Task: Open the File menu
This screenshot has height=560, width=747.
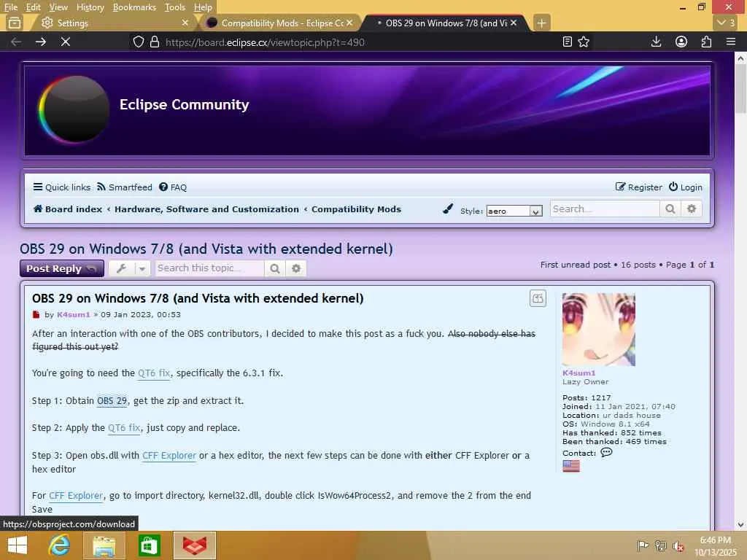Action: [x=10, y=7]
